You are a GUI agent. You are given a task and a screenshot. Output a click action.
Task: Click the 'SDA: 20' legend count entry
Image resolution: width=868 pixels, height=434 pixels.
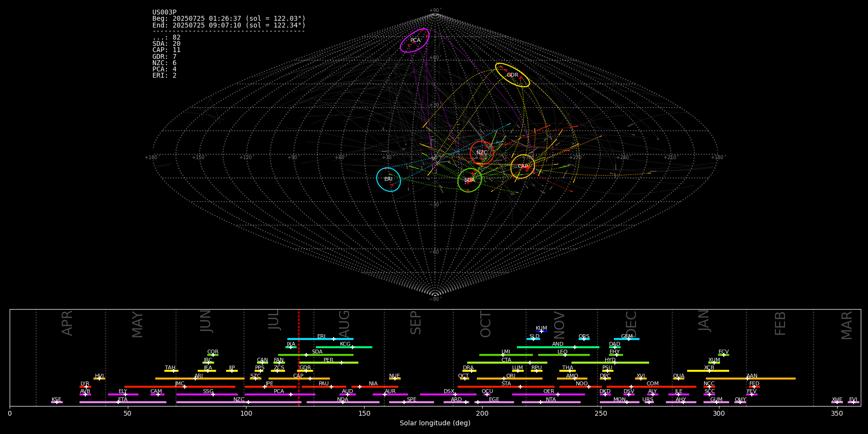(x=166, y=44)
